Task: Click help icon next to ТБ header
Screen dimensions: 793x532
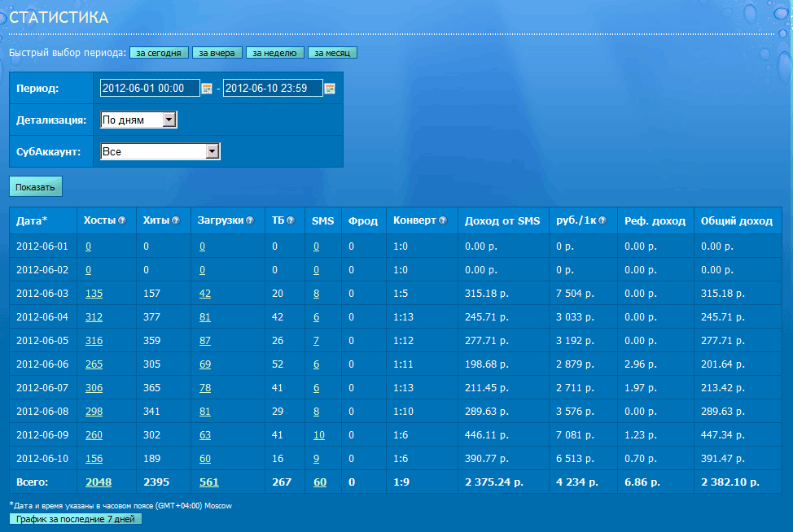Action: coord(290,220)
